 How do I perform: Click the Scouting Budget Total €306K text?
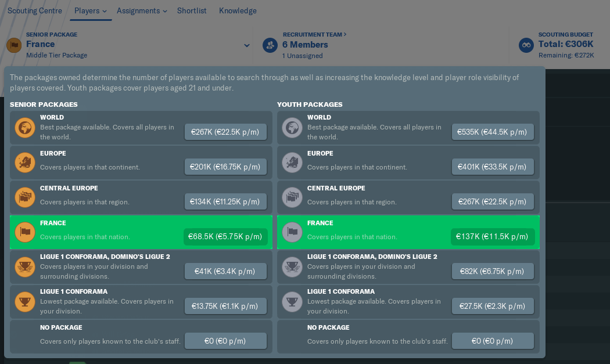[566, 44]
